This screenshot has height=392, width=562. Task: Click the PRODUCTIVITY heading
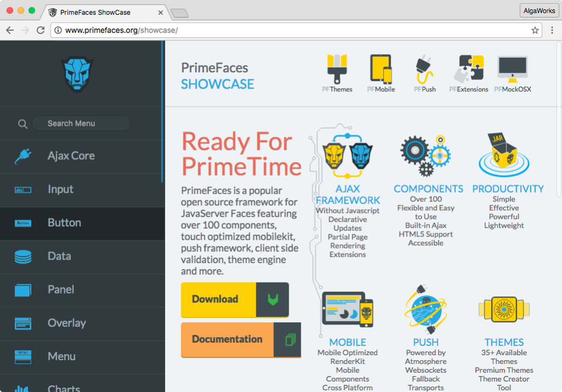[508, 189]
